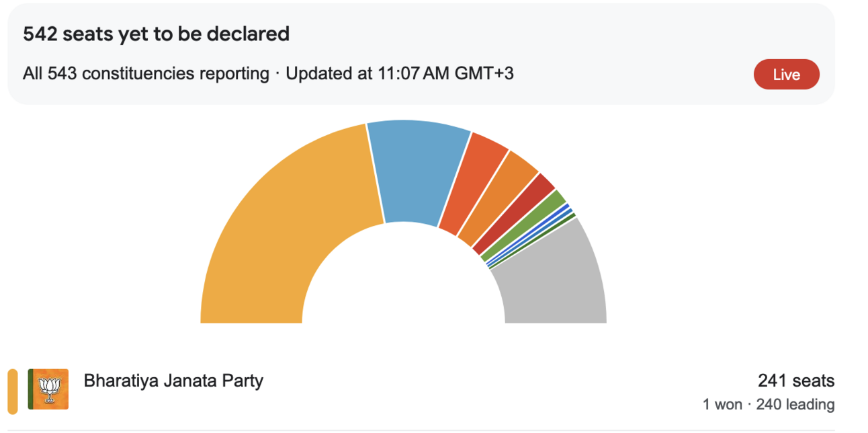Viewport: 868px width, 433px height.
Task: Click the red Live badge
Action: (x=786, y=74)
